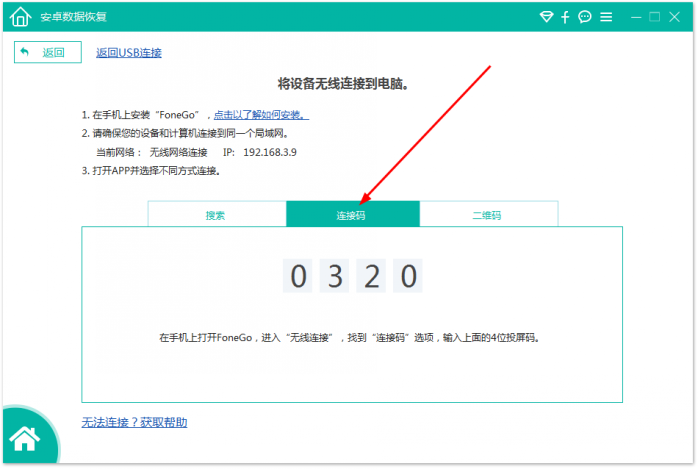Image resolution: width=698 pixels, height=469 pixels.
Task: Follow the 返回USB连接 link
Action: click(x=129, y=53)
